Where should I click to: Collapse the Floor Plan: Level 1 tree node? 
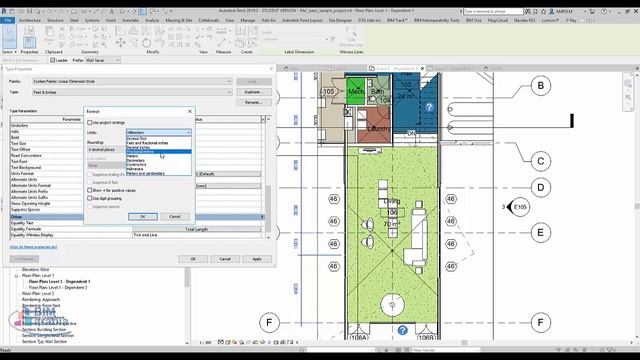tap(17, 276)
